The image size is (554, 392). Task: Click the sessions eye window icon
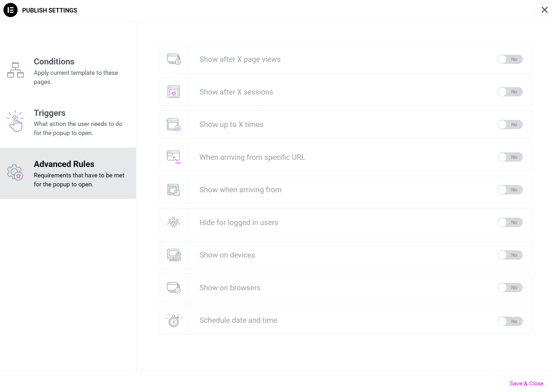click(174, 92)
